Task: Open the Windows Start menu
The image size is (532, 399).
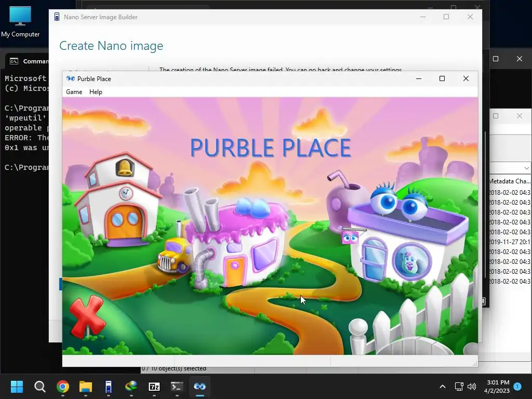Action: 17,387
